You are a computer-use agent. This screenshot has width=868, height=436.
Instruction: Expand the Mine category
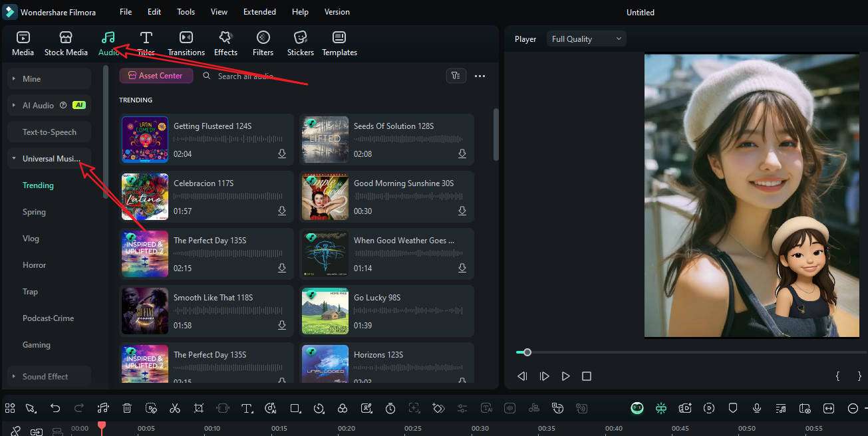[x=49, y=78]
